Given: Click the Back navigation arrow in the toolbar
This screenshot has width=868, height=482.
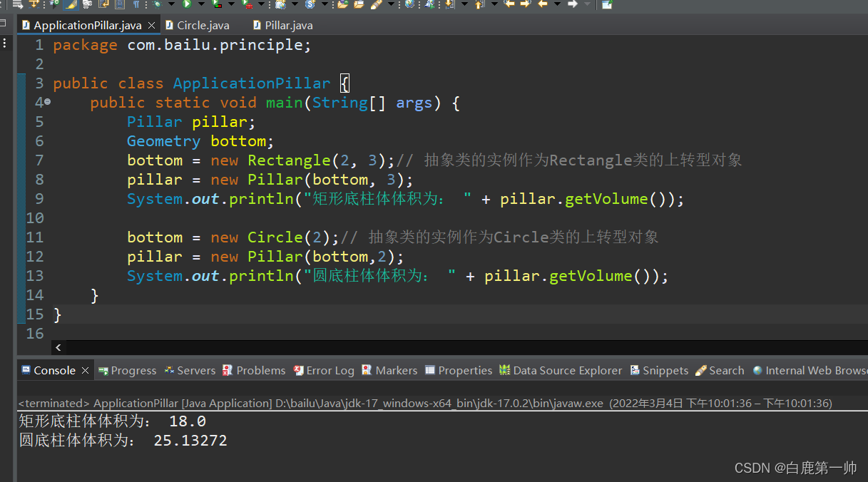Looking at the screenshot, I should [x=543, y=4].
